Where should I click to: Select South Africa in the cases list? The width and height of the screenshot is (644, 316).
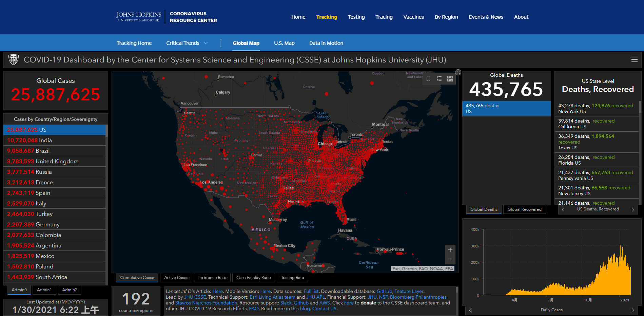point(54,277)
